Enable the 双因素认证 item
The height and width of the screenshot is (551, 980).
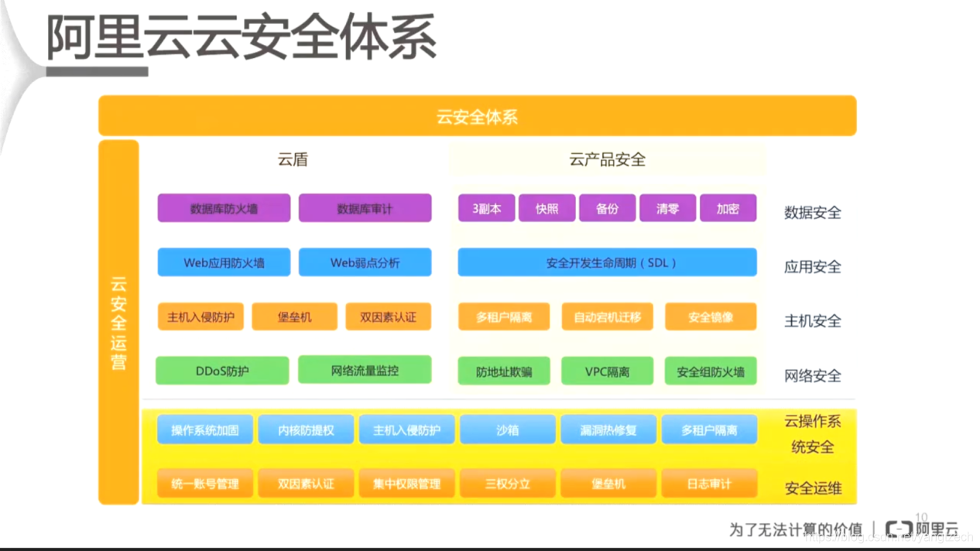389,317
